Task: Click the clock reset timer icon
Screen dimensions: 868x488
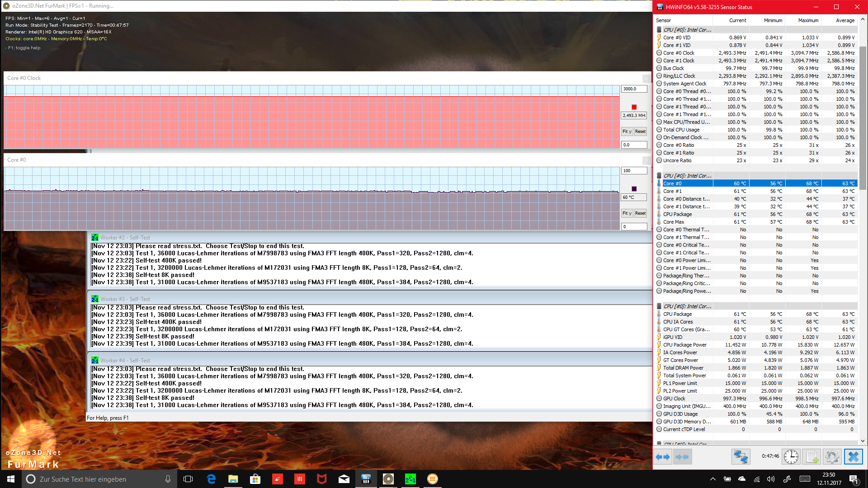Action: click(x=791, y=457)
